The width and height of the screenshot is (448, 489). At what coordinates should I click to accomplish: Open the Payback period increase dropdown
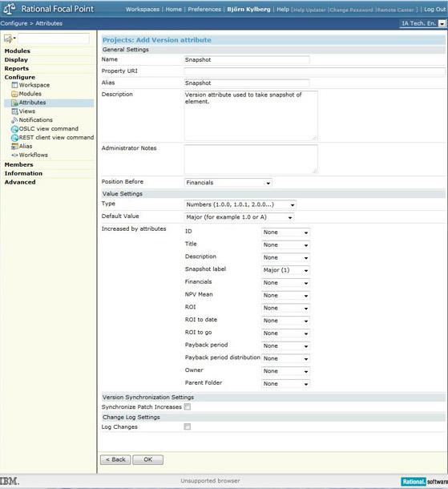[285, 346]
